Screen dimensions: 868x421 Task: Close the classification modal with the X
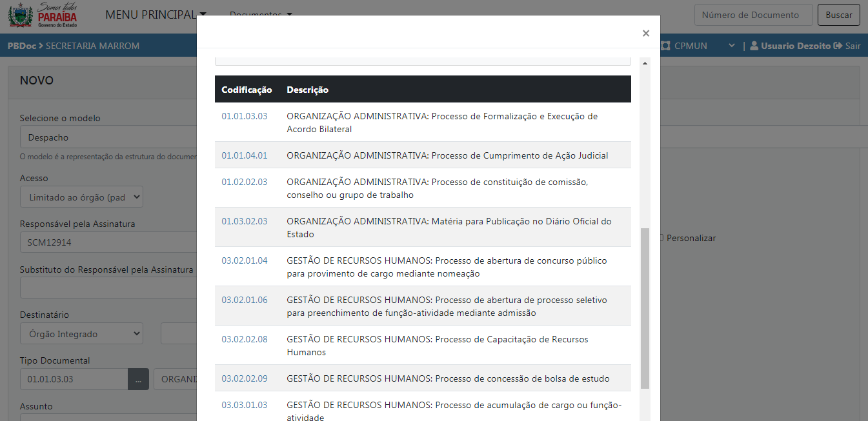645,34
